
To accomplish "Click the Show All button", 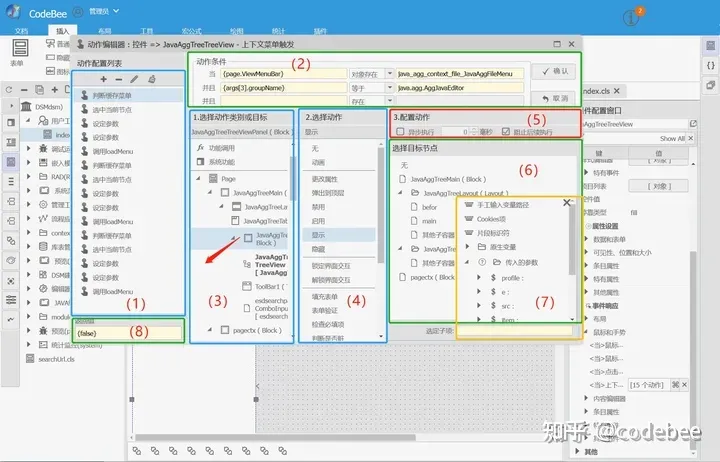I will click(672, 138).
